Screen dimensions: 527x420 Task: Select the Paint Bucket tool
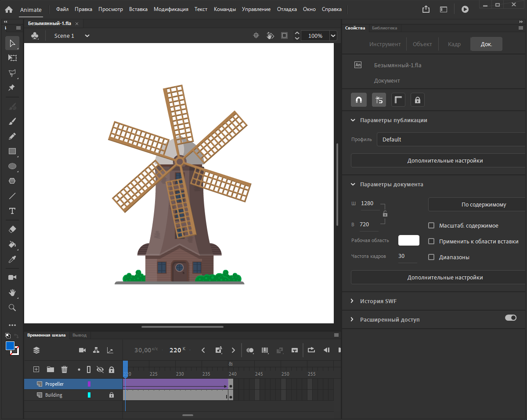click(12, 244)
